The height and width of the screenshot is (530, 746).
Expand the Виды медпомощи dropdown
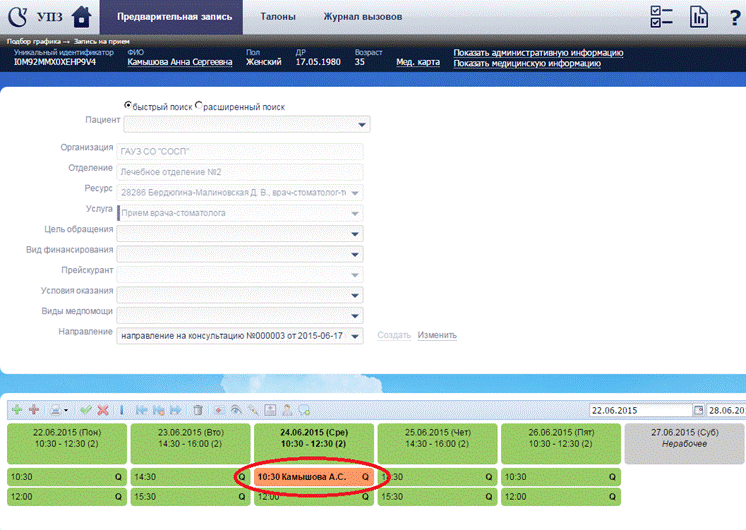tap(355, 316)
